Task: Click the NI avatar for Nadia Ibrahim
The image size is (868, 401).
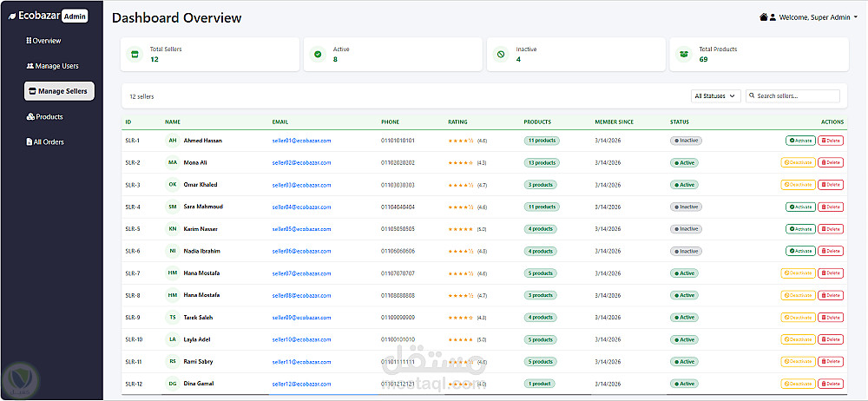Action: 173,251
